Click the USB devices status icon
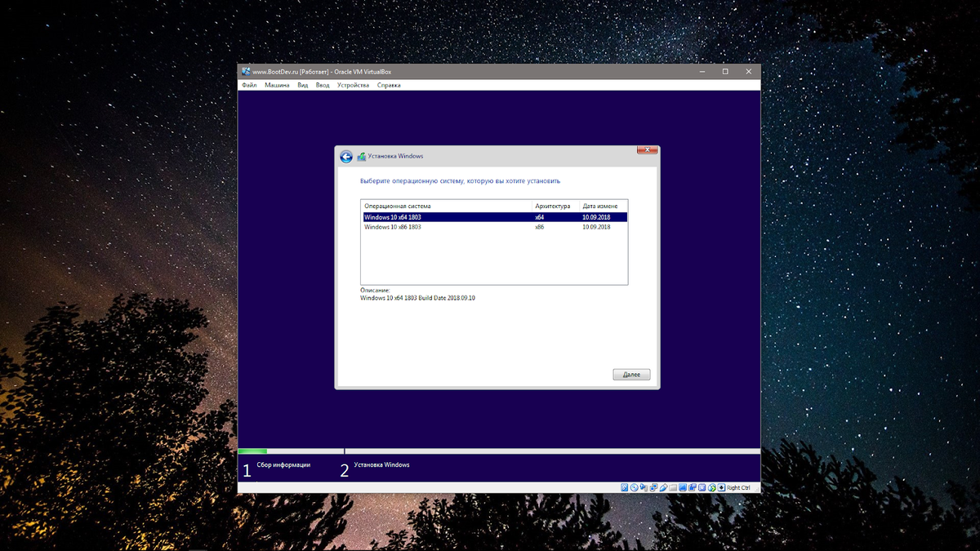 663,487
